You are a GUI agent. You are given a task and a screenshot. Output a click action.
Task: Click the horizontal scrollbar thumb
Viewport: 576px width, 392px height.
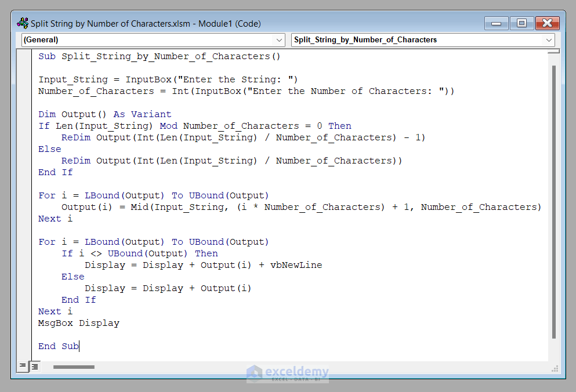pyautogui.click(x=73, y=366)
